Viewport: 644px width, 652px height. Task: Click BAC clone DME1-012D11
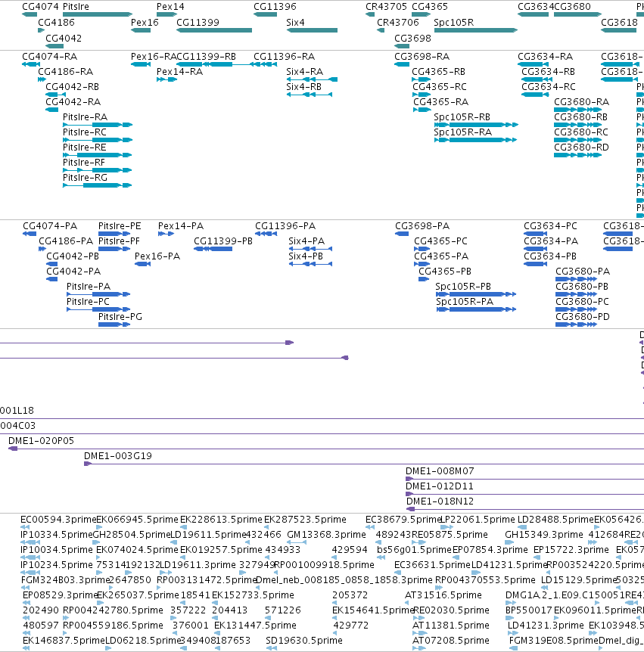(524, 494)
